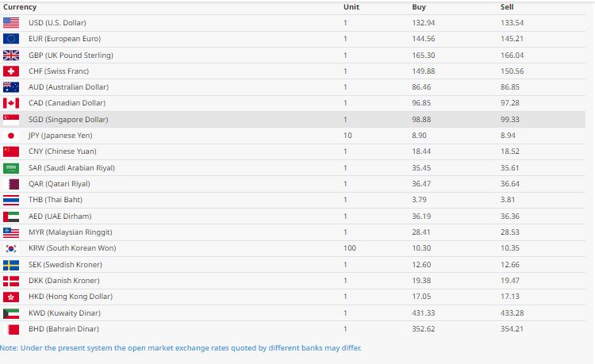This screenshot has width=595, height=364.
Task: Click the Sell column header
Action: [507, 6]
